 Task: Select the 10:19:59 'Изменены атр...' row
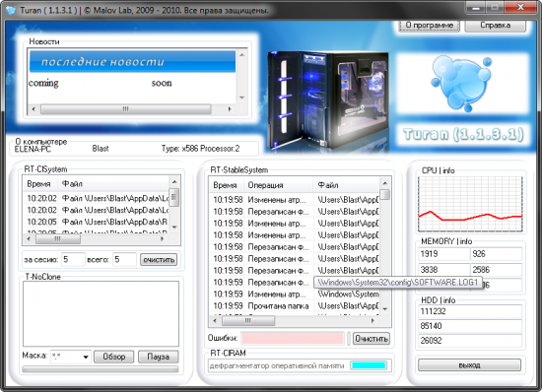[x=295, y=294]
